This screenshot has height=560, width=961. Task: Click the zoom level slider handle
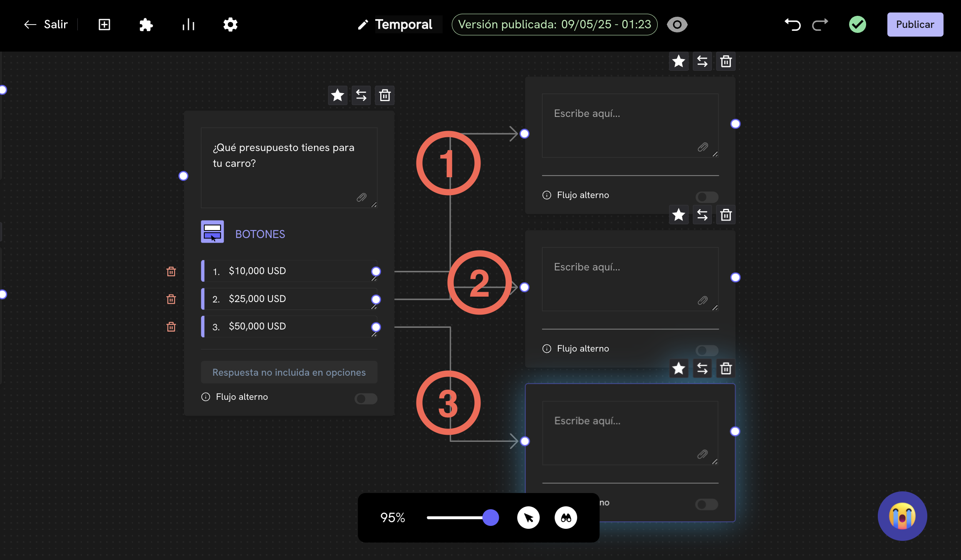490,518
